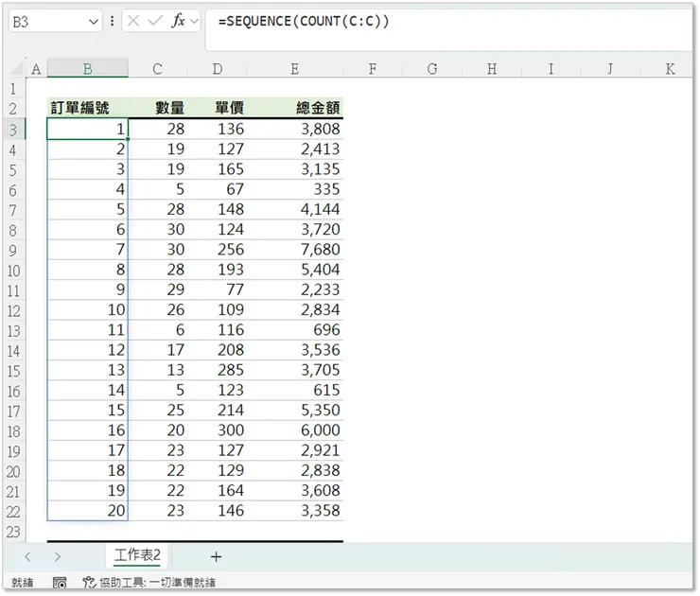Click total amount cell 4,144
The height and width of the screenshot is (596, 700).
(x=295, y=209)
